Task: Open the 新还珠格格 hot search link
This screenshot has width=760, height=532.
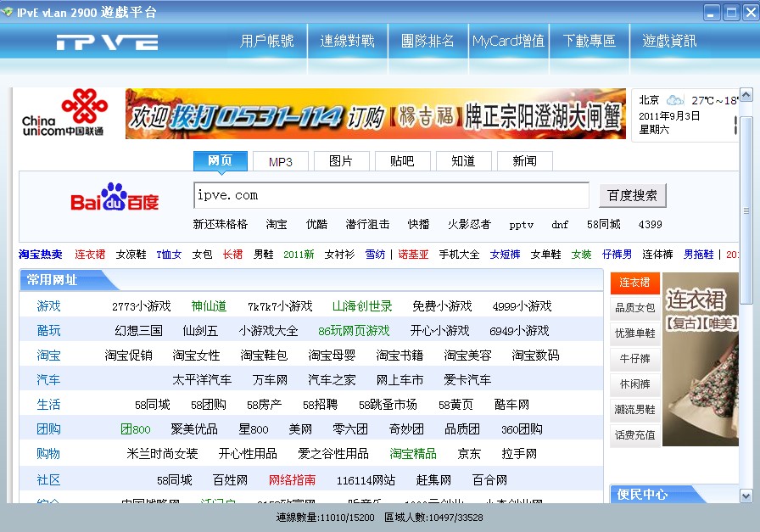Action: pos(220,225)
